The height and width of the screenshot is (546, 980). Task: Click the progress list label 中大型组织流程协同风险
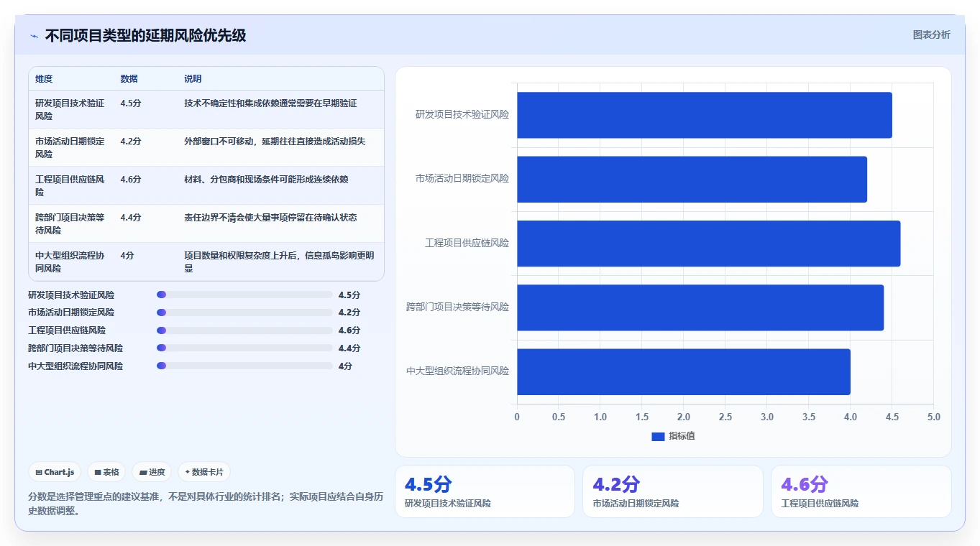tap(75, 366)
